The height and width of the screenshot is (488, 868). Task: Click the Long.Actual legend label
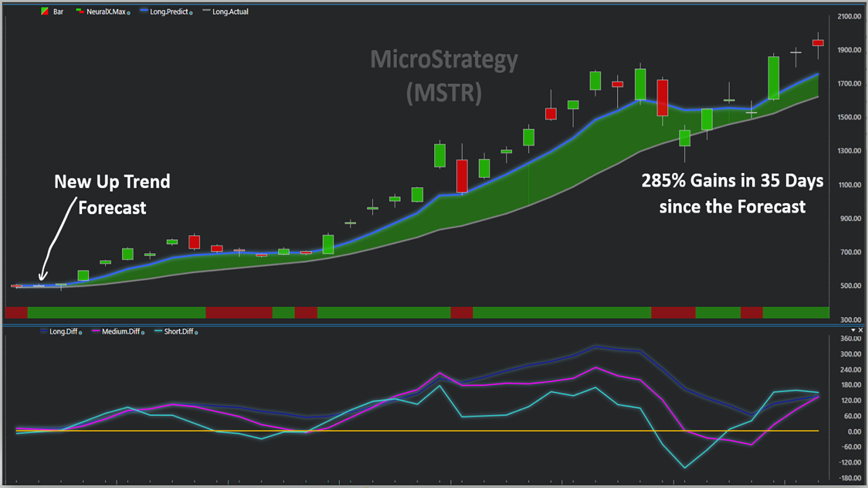click(230, 12)
